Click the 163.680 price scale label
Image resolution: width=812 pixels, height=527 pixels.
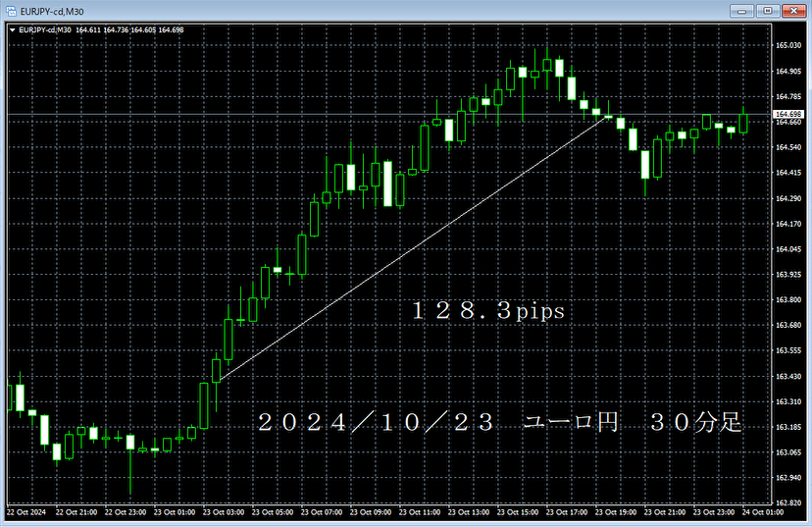(x=788, y=325)
